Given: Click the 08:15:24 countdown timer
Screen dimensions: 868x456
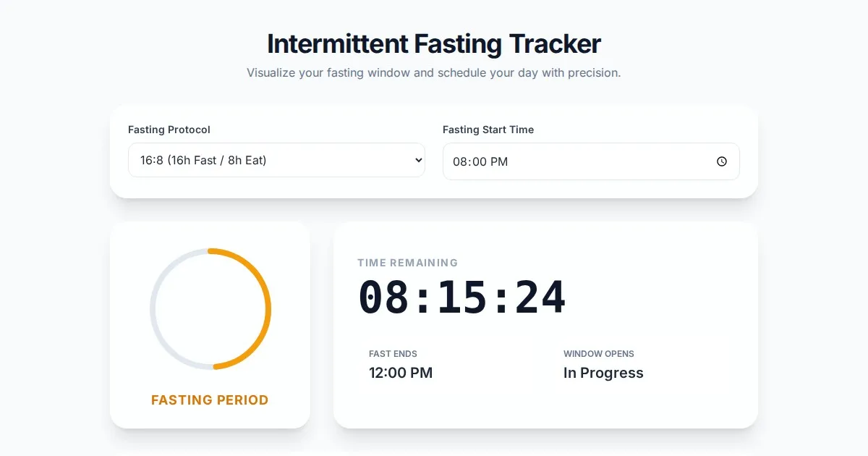Looking at the screenshot, I should (x=462, y=297).
